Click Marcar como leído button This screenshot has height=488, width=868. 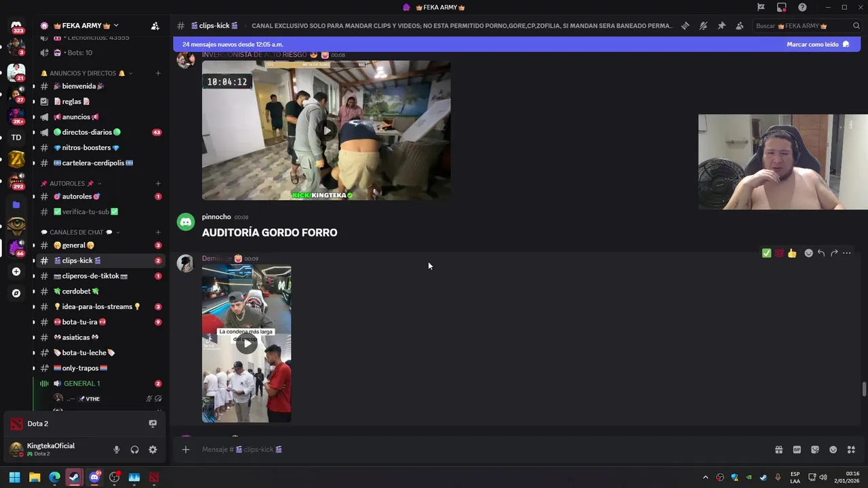[x=818, y=44]
